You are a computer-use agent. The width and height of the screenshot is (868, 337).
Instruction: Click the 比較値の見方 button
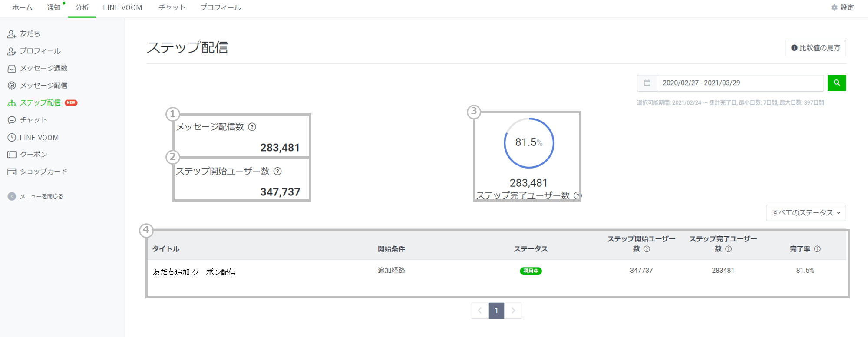click(x=815, y=48)
